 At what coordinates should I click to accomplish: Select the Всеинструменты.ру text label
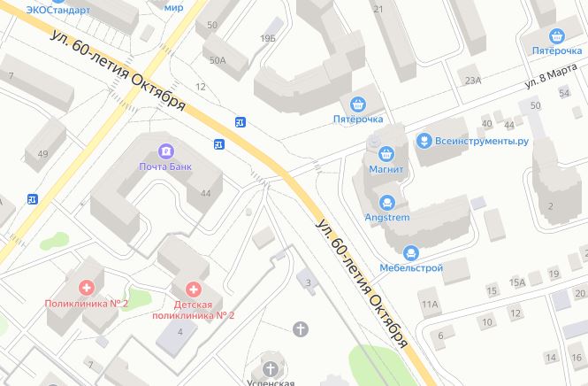[x=482, y=141]
